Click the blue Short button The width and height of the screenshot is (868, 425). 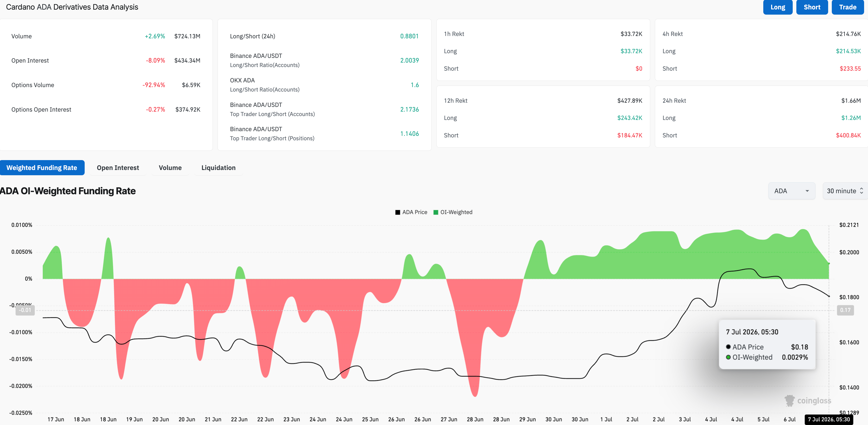[812, 7]
